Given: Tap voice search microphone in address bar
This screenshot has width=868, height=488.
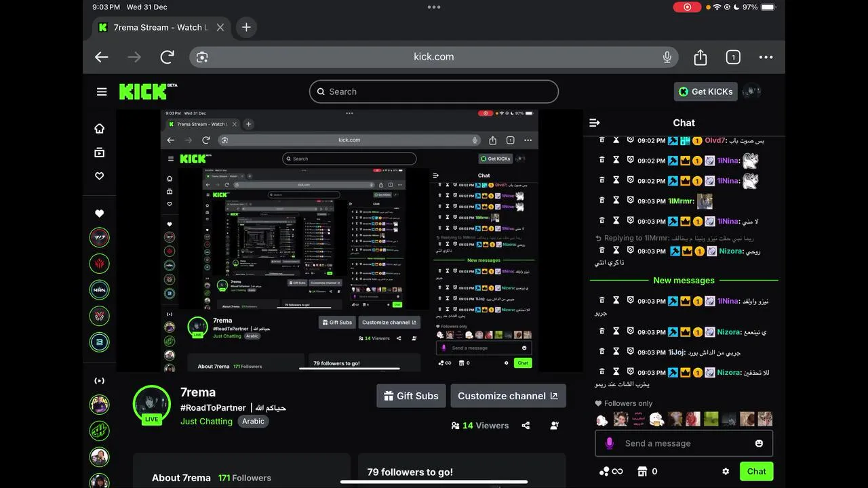Looking at the screenshot, I should click(x=667, y=57).
